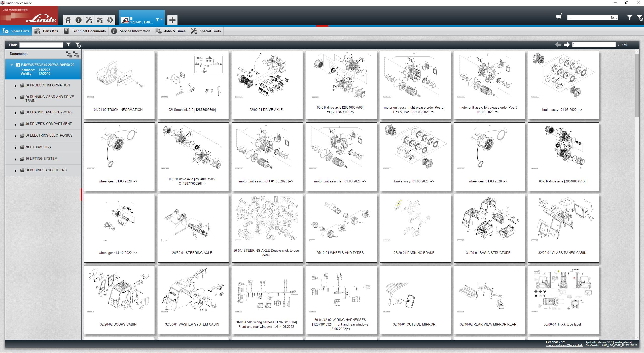Screen dimensions: 644x353
Task: Go to previous page arrow
Action: pos(558,45)
